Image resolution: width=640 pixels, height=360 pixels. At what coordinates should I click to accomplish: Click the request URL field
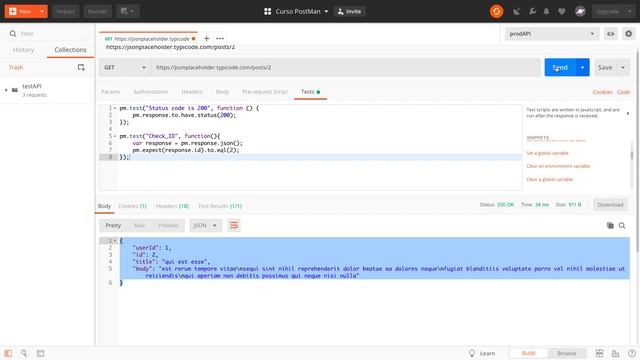(x=346, y=67)
